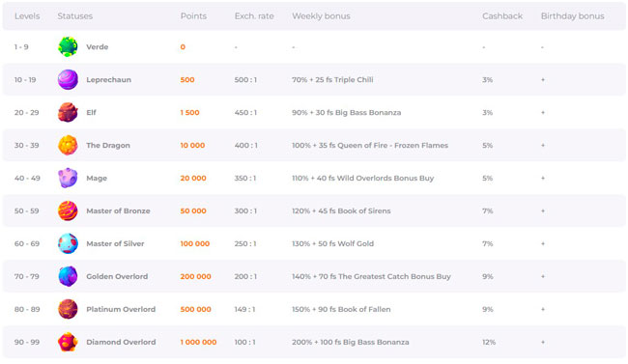Click the 1 - 9 levels cell

(x=21, y=47)
